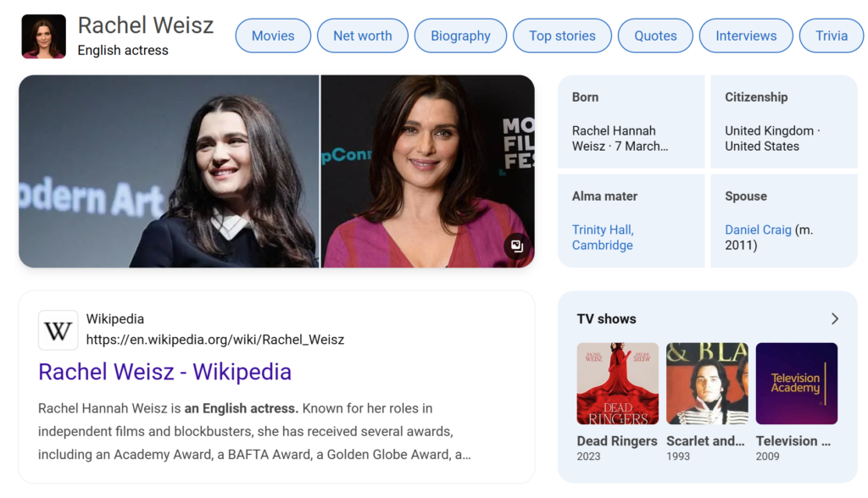Select the Trivia chip
This screenshot has width=868, height=498.
click(x=831, y=36)
